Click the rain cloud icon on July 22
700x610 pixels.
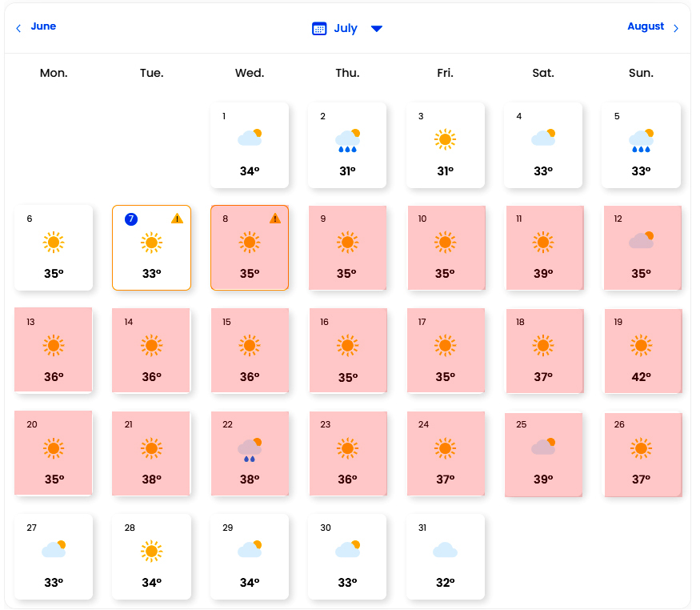[250, 450]
